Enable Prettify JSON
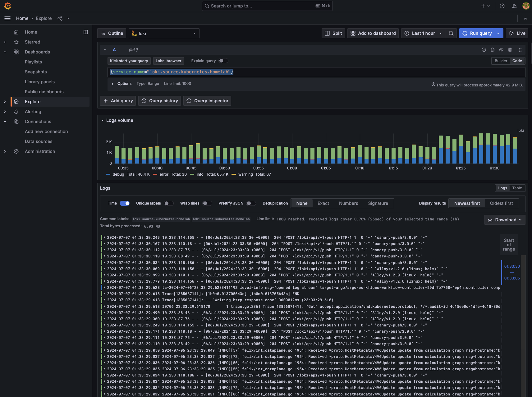Screen dimensions: 532x397 click(x=251, y=203)
